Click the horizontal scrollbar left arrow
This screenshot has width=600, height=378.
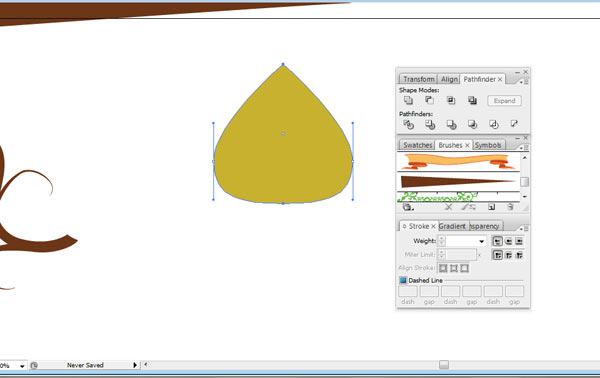[145, 365]
